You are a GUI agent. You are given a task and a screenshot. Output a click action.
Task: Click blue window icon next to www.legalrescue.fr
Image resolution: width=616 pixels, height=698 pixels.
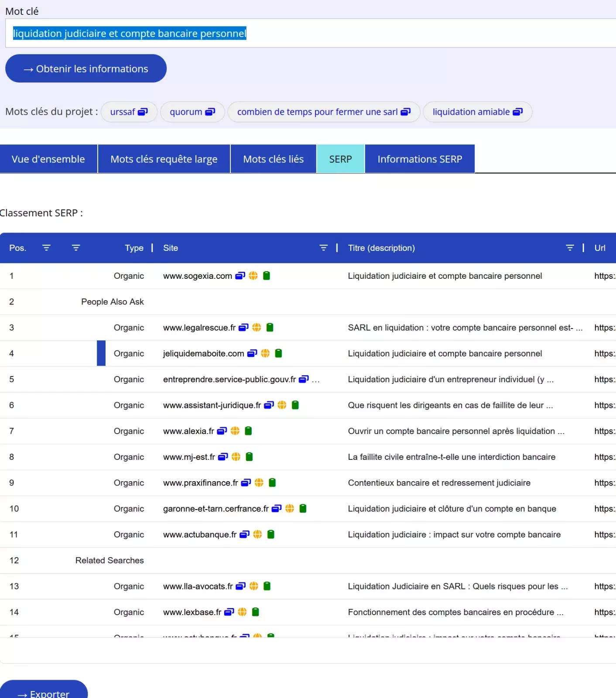click(243, 327)
